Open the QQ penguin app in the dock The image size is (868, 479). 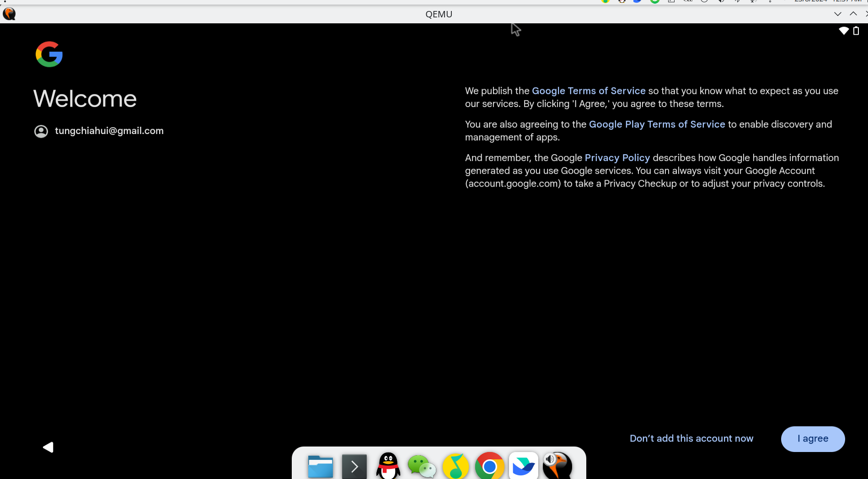pos(388,466)
